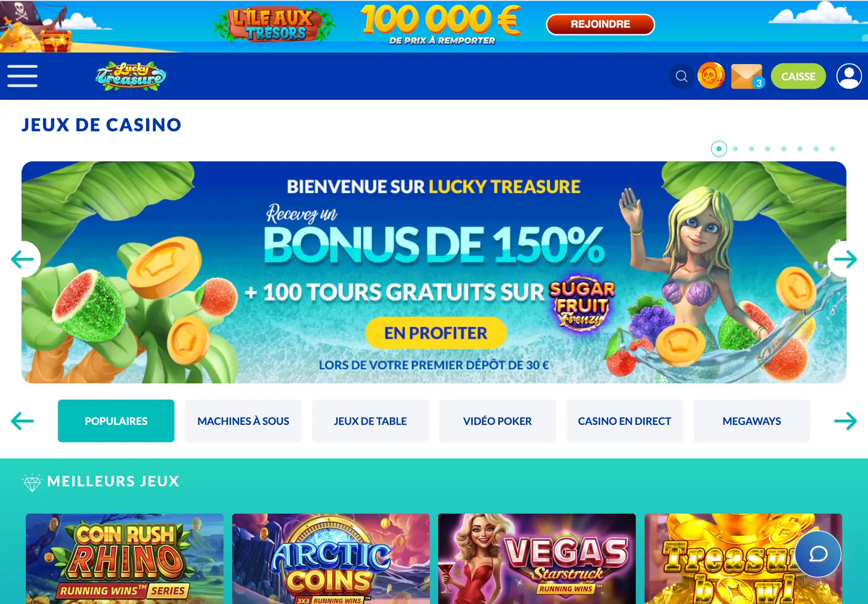This screenshot has height=604, width=868.
Task: Open the user profile avatar icon
Action: point(849,76)
